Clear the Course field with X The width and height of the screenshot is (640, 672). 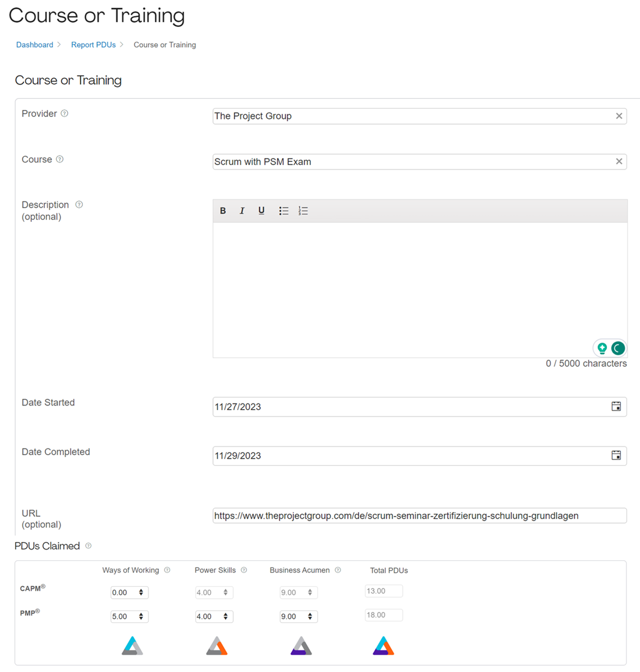[x=619, y=161]
